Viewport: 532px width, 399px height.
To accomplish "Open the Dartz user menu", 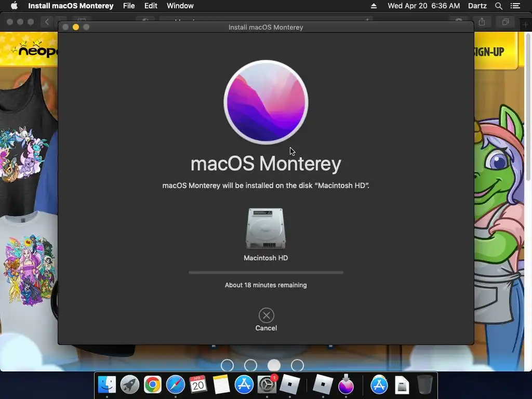I will pos(477,6).
